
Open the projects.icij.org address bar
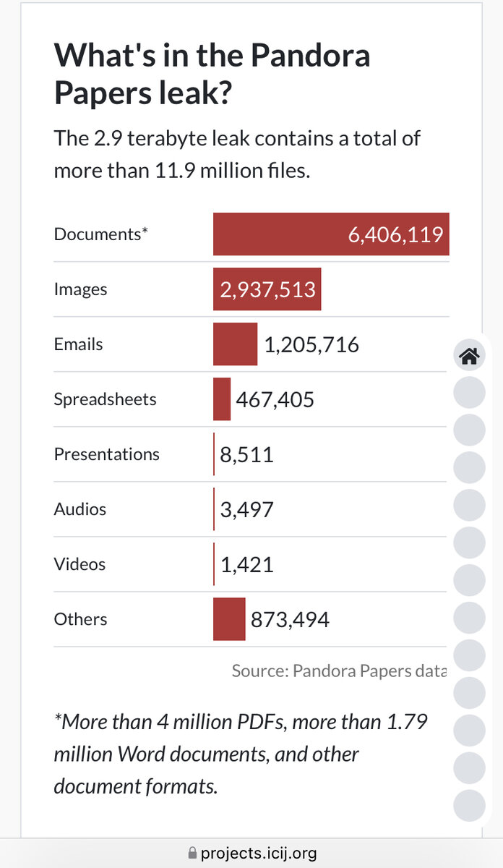pyautogui.click(x=252, y=854)
